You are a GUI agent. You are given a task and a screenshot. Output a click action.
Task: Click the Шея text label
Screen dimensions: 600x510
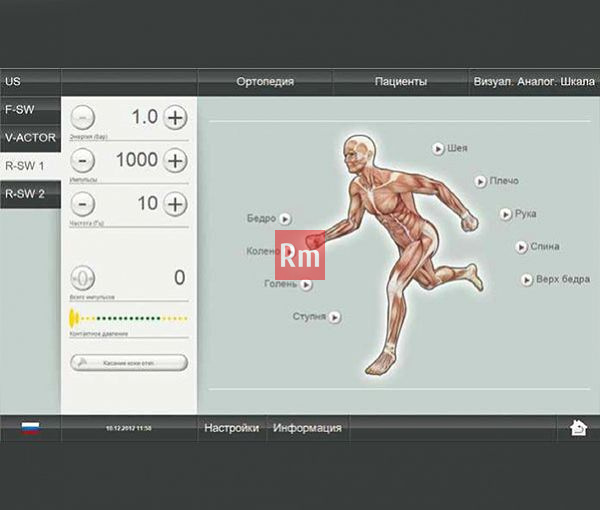pyautogui.click(x=457, y=148)
